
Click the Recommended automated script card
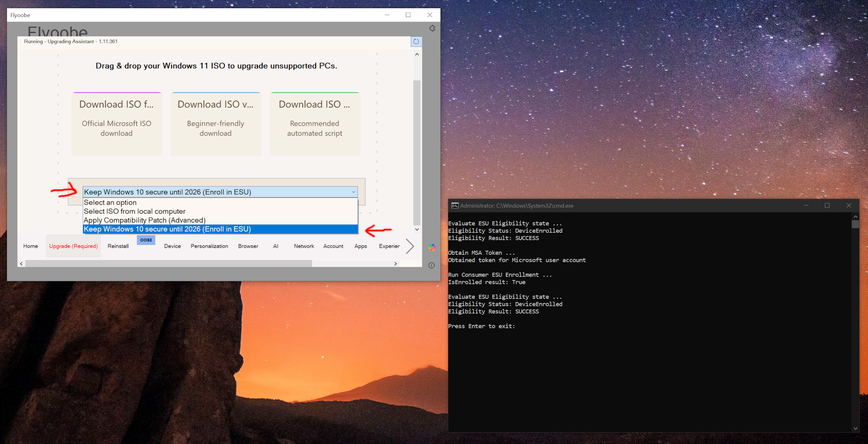(315, 124)
